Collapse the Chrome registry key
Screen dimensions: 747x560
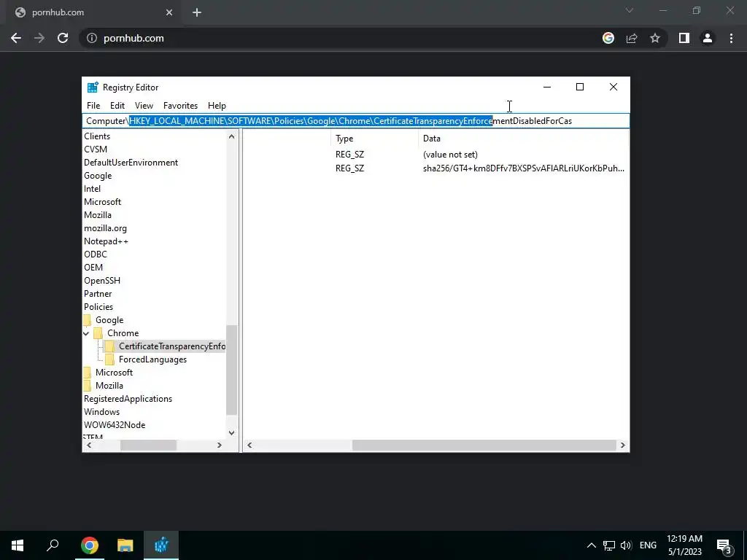click(86, 333)
